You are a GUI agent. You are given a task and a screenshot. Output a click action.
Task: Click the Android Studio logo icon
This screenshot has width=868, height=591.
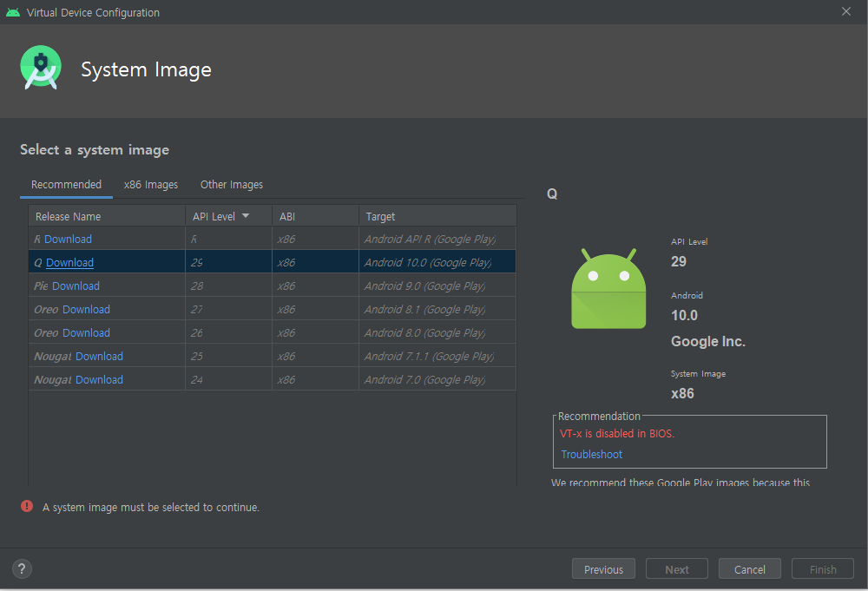41,68
